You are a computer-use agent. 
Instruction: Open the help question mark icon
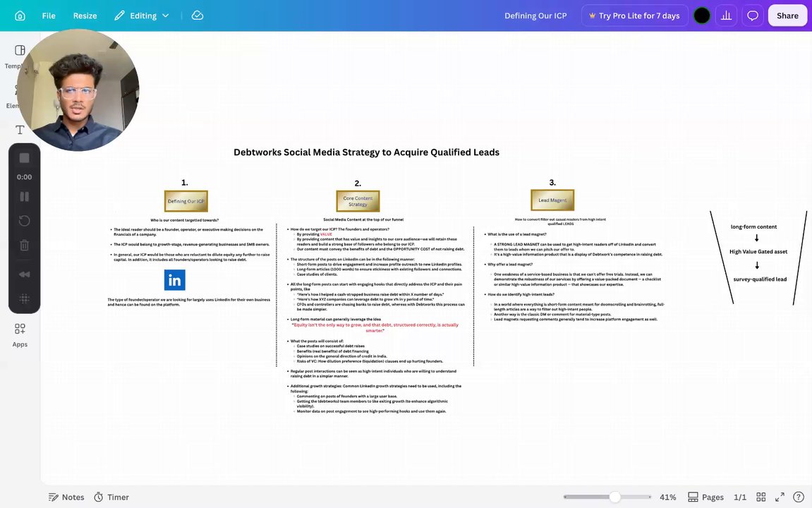(799, 497)
